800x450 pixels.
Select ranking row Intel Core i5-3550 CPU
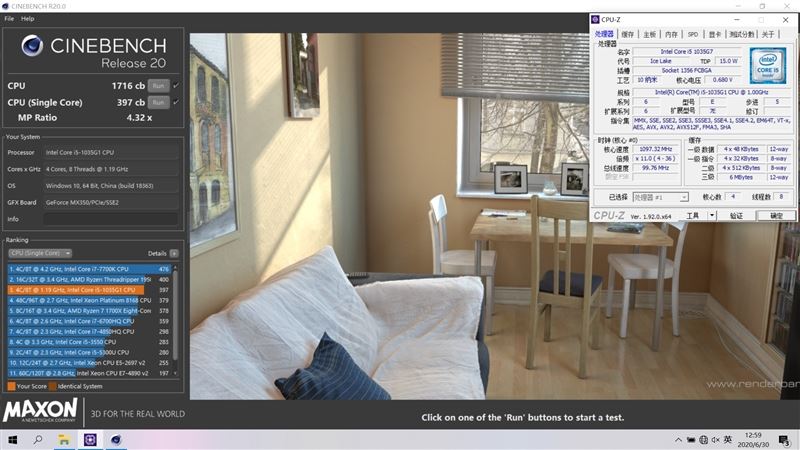(x=89, y=342)
